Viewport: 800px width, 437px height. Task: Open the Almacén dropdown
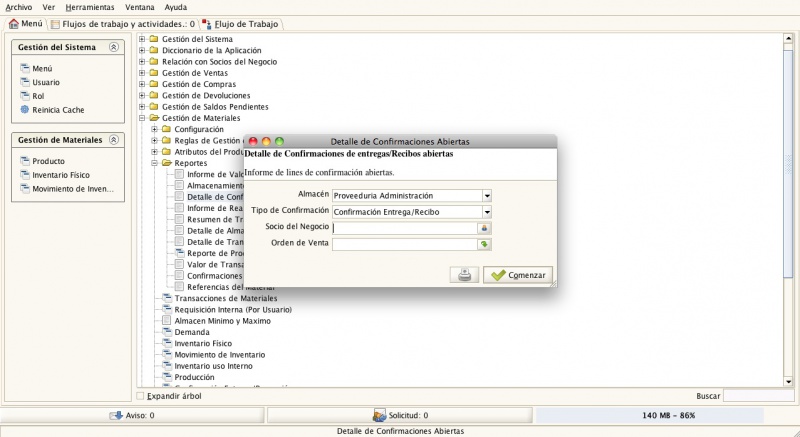[487, 196]
